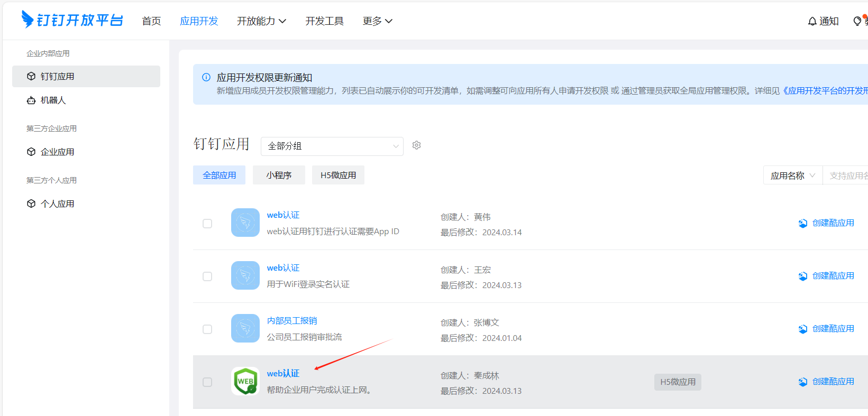Switch to the 小程序 tab
This screenshot has height=416, width=868.
[x=279, y=175]
